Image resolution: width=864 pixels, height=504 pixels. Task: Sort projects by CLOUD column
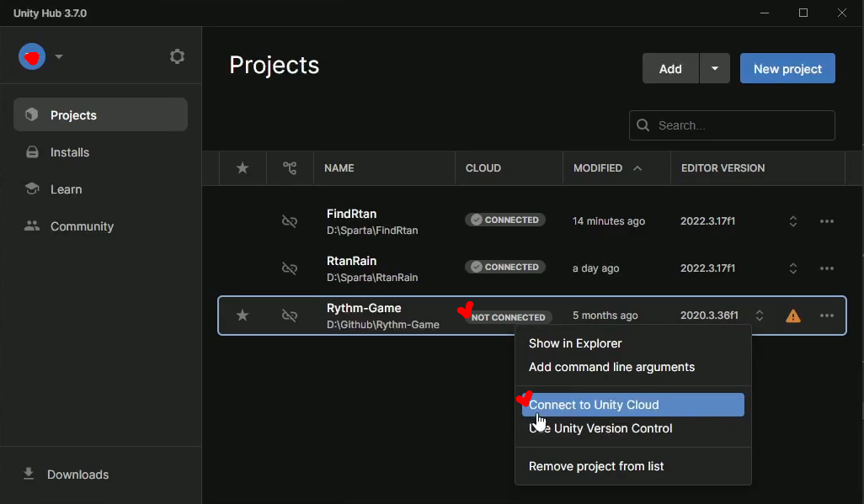(483, 168)
